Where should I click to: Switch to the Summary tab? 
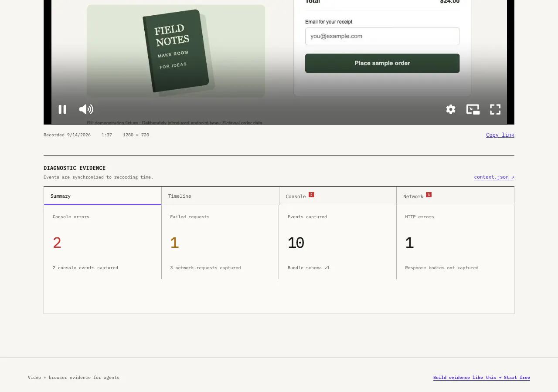102,196
